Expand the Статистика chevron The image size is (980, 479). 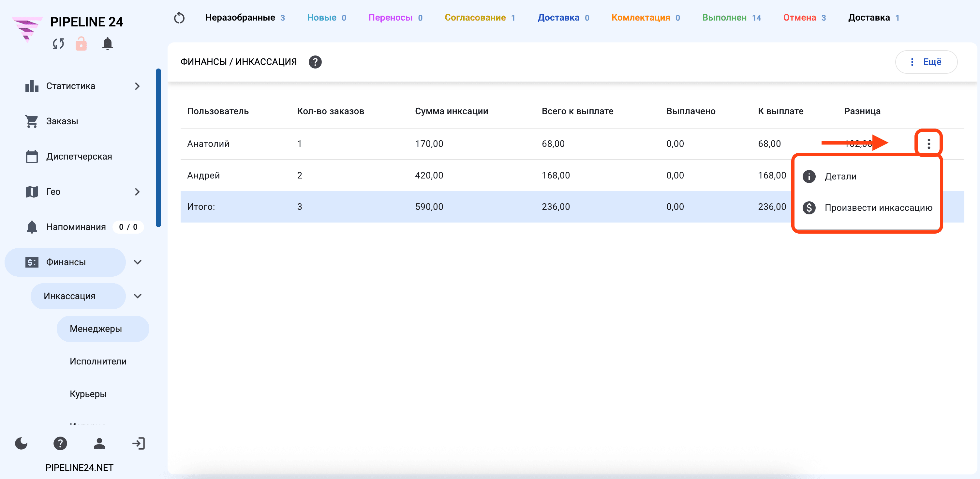pos(137,86)
